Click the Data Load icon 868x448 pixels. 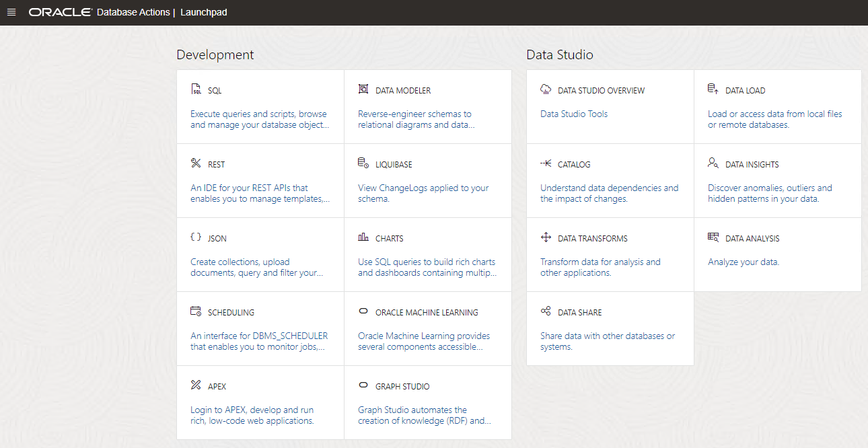point(713,89)
